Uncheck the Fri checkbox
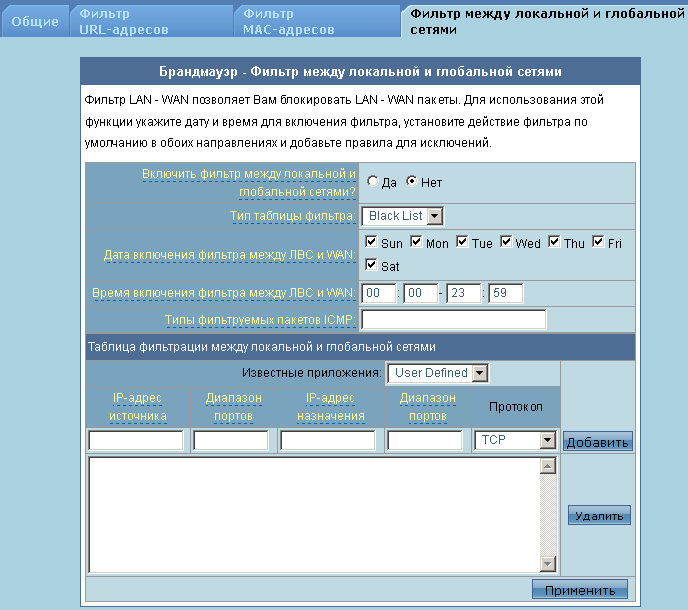Viewport: 688px width, 610px height. coord(598,241)
